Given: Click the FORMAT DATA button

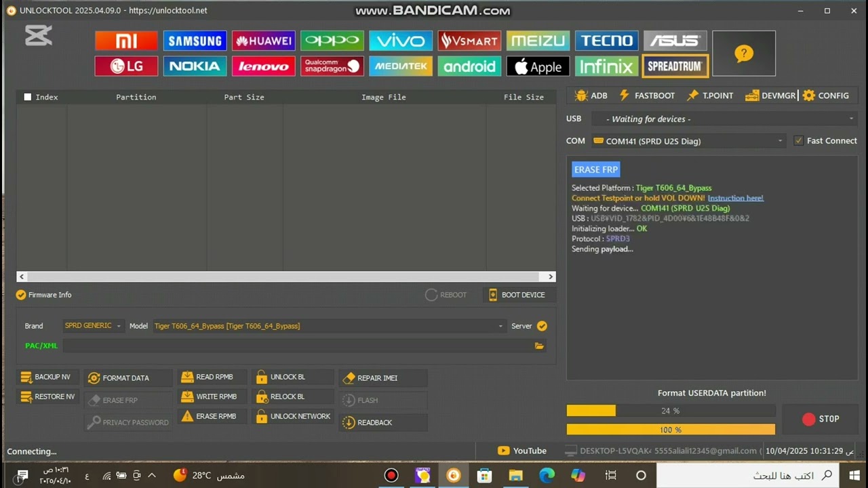Looking at the screenshot, I should click(x=128, y=378).
